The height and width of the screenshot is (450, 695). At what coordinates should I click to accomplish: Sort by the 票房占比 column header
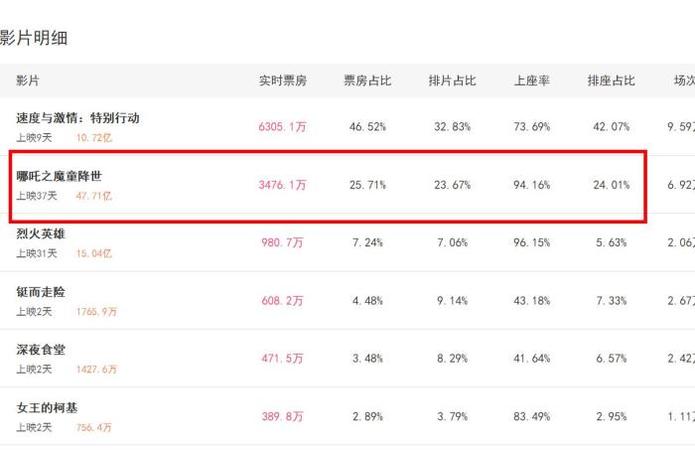point(367,81)
